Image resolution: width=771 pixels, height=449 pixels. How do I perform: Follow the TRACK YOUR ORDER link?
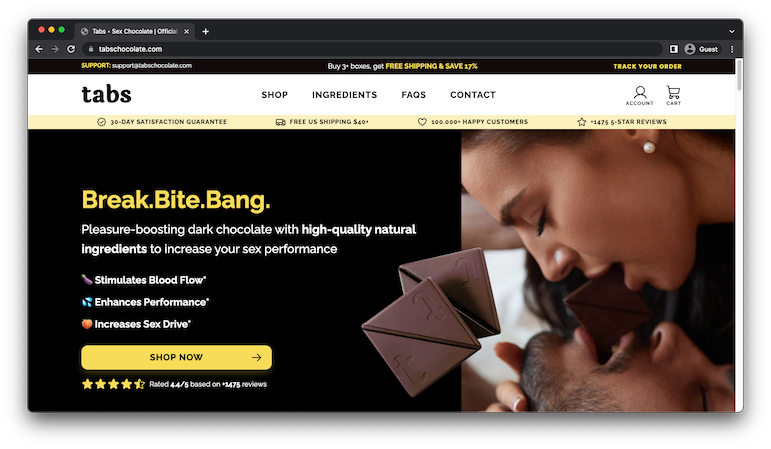[x=647, y=66]
